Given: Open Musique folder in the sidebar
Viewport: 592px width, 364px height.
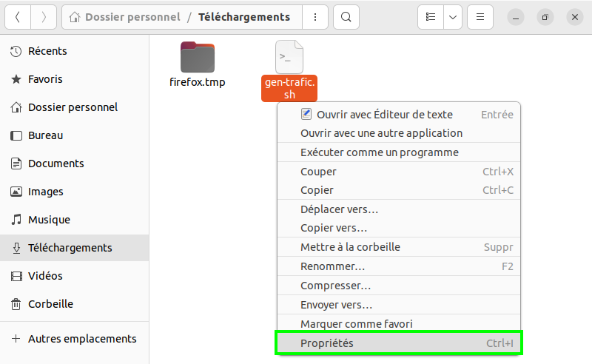Looking at the screenshot, I should [49, 220].
